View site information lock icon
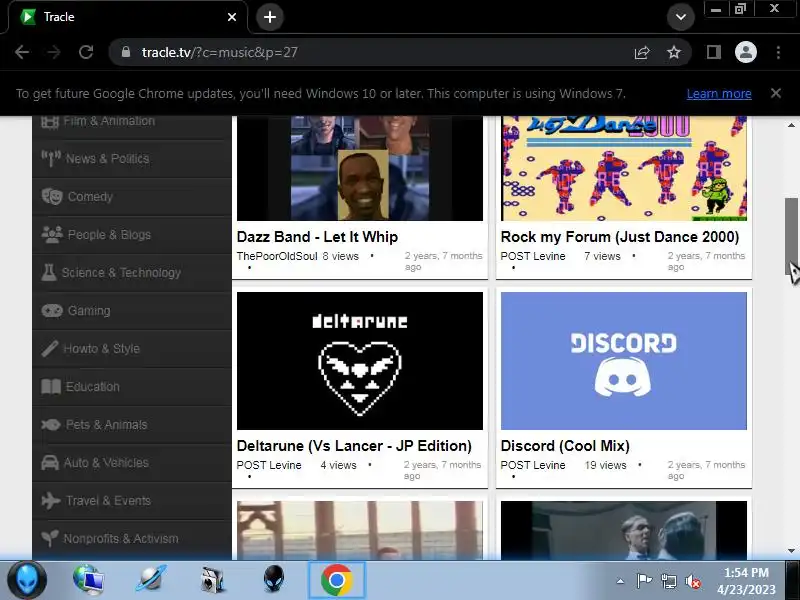Screen dimensions: 800x600 (126, 52)
